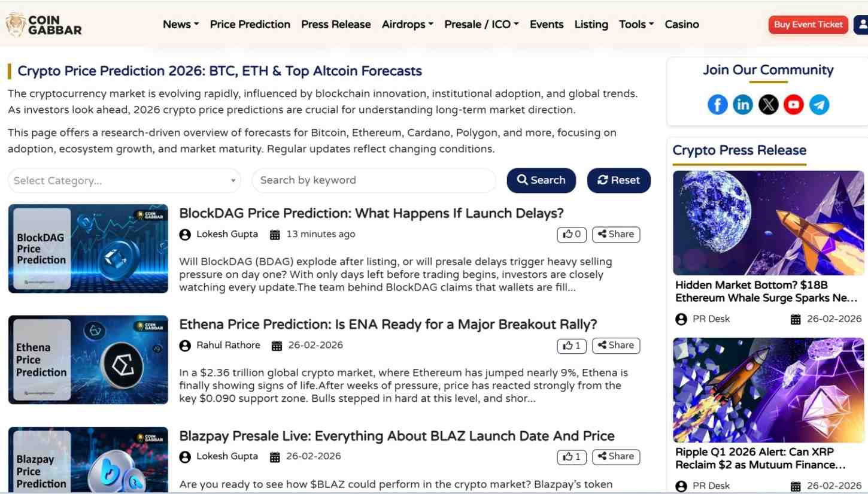Click author name Rahul Rathore
The image size is (868, 494).
tap(228, 346)
